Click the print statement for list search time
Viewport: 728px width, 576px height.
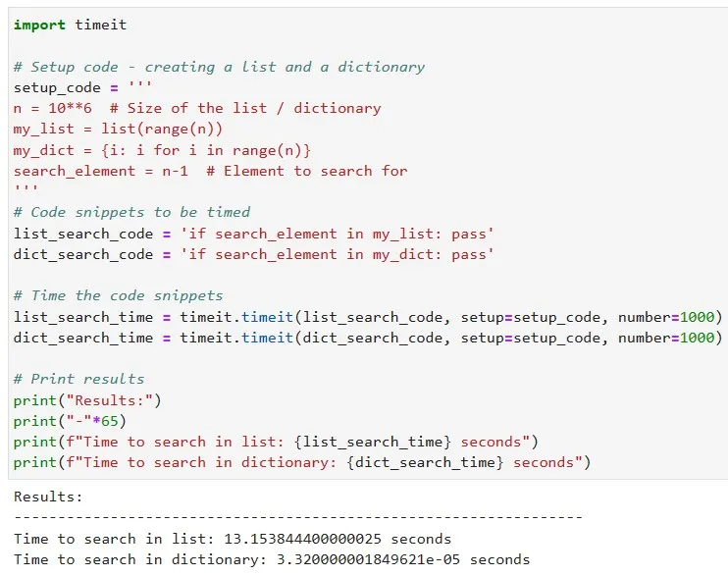(x=276, y=442)
